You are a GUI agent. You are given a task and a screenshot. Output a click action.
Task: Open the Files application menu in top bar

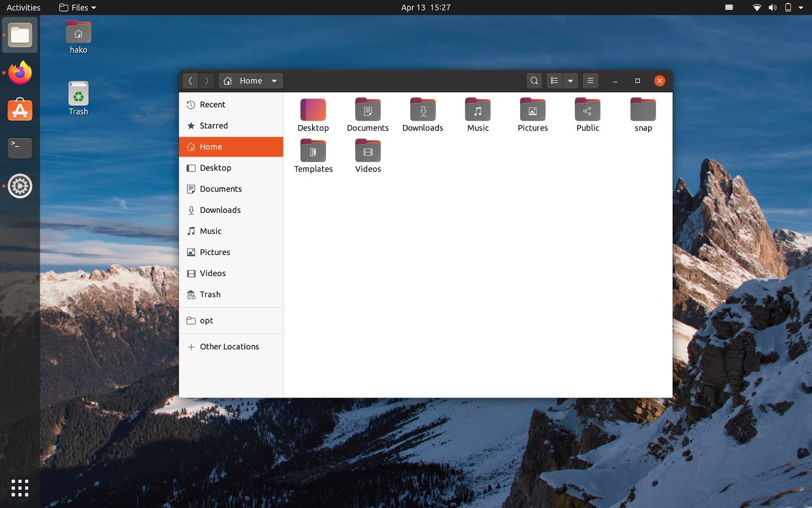[x=78, y=8]
